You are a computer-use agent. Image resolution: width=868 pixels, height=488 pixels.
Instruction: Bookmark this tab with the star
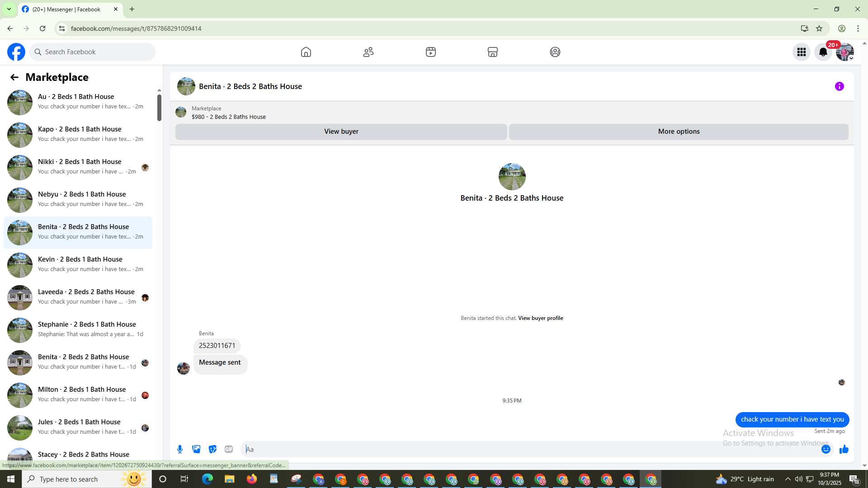pos(819,28)
